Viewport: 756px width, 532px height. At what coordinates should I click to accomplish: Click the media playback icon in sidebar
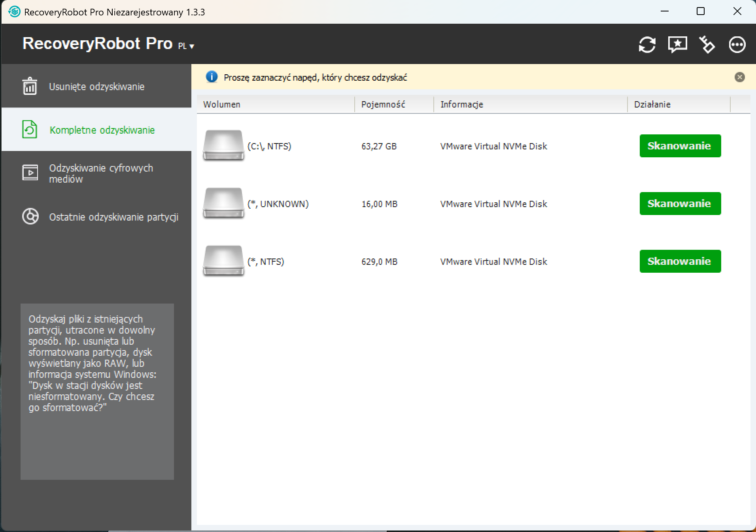pyautogui.click(x=30, y=173)
